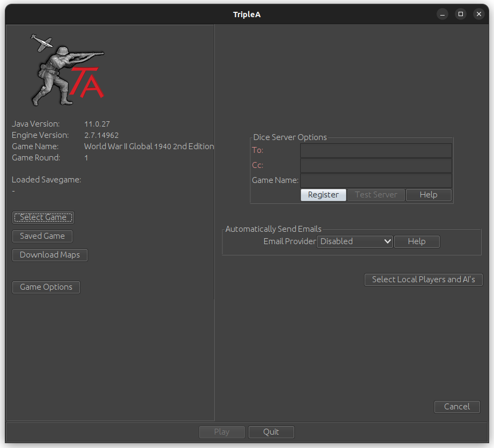Maximize the TripleA window

click(461, 14)
